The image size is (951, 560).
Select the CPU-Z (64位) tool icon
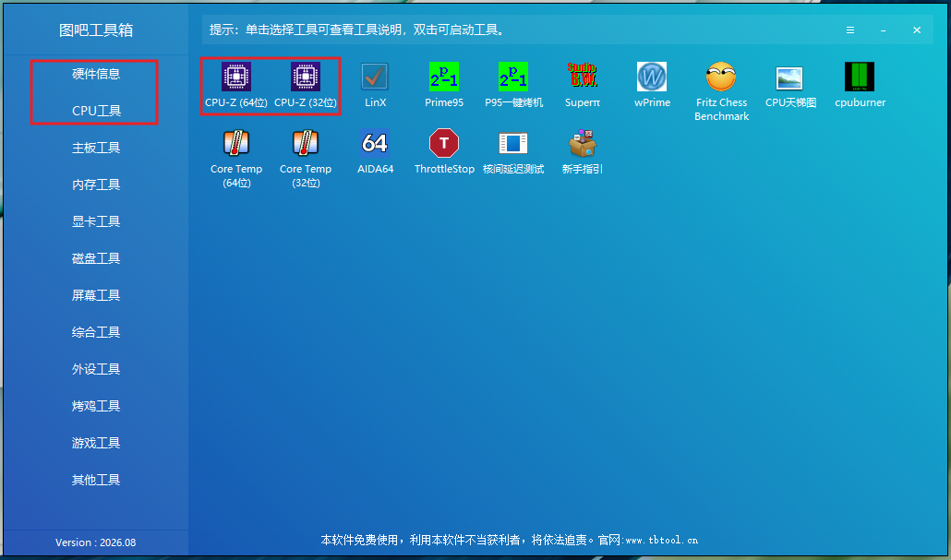click(x=236, y=77)
